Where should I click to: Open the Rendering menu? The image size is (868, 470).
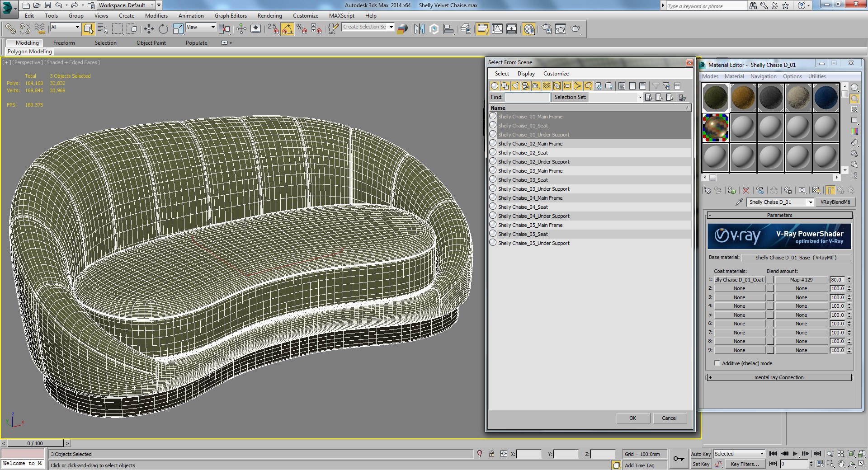tap(269, 16)
